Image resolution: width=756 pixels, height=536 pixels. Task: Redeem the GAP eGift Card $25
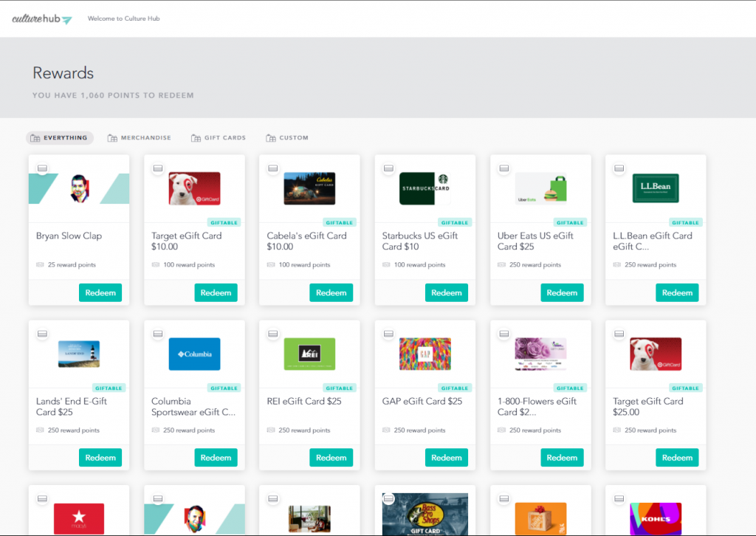tap(447, 458)
